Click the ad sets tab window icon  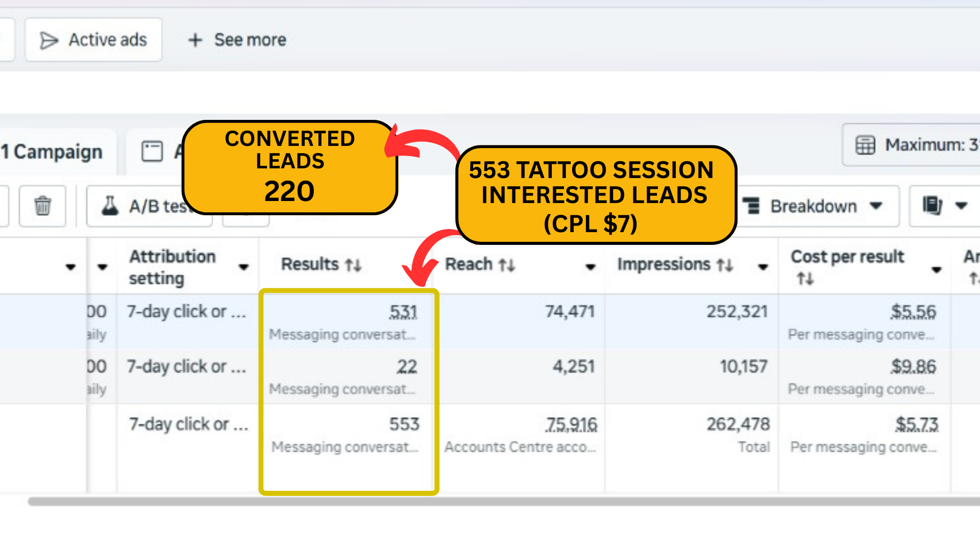tap(152, 152)
